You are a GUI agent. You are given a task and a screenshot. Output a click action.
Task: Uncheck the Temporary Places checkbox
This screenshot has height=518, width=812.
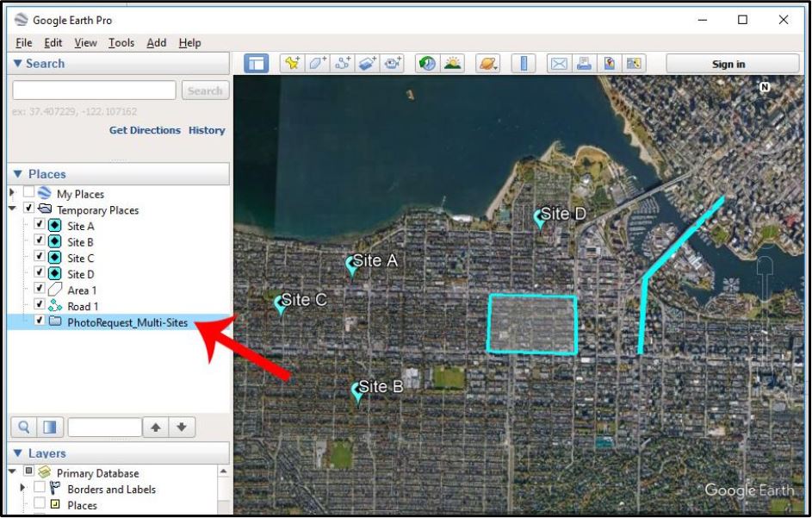click(29, 209)
